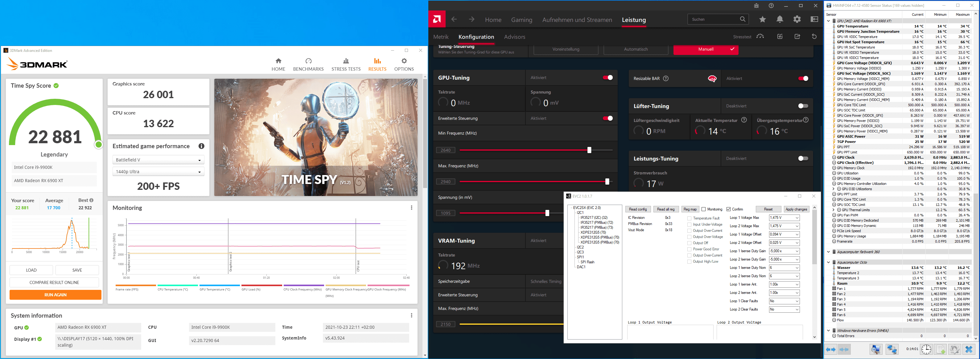The width and height of the screenshot is (980, 359).
Task: Click COMPARE RESULT ONLINE button
Action: tap(54, 282)
